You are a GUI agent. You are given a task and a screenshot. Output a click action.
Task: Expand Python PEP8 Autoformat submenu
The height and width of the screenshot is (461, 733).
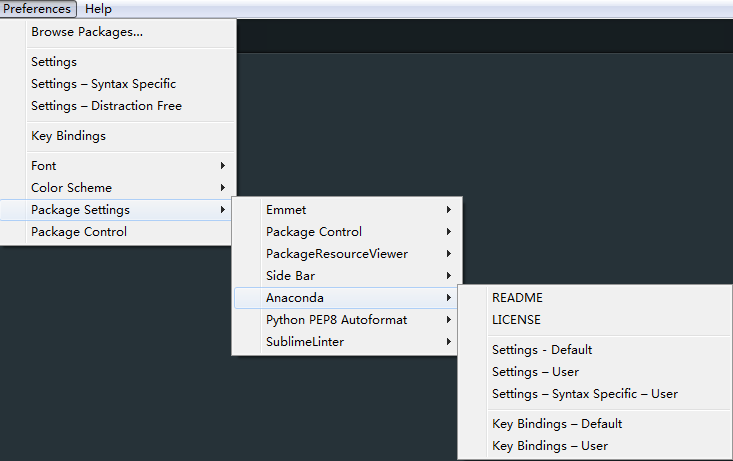(345, 319)
